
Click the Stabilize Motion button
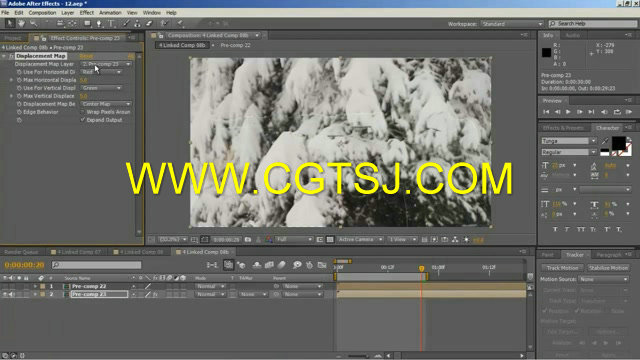click(608, 268)
